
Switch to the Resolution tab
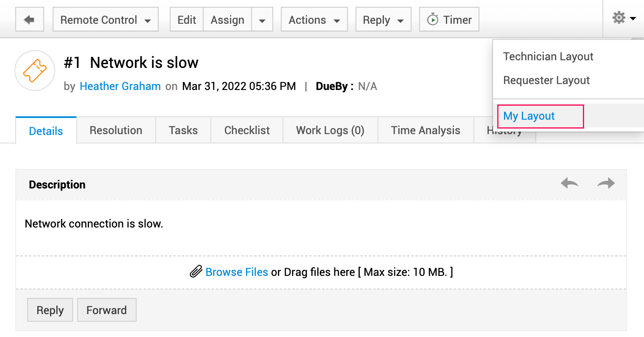coord(116,130)
